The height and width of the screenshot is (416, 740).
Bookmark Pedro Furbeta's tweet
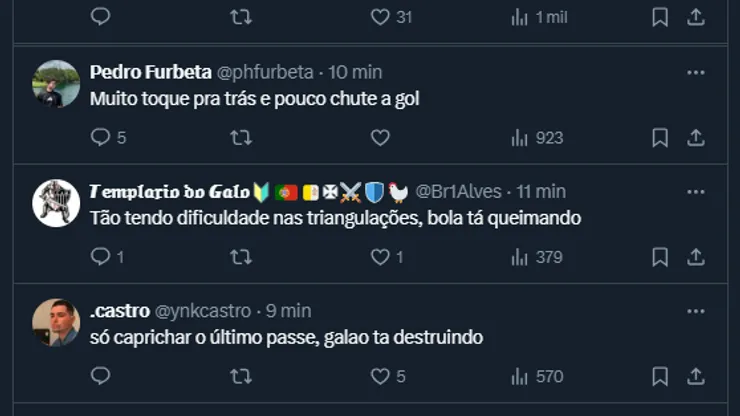(x=660, y=138)
